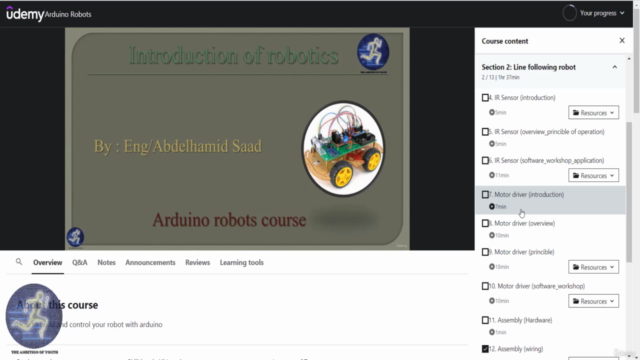The height and width of the screenshot is (360, 640).
Task: Check lecture 10 Motor driver software_workshop checkbox
Action: pyautogui.click(x=485, y=286)
